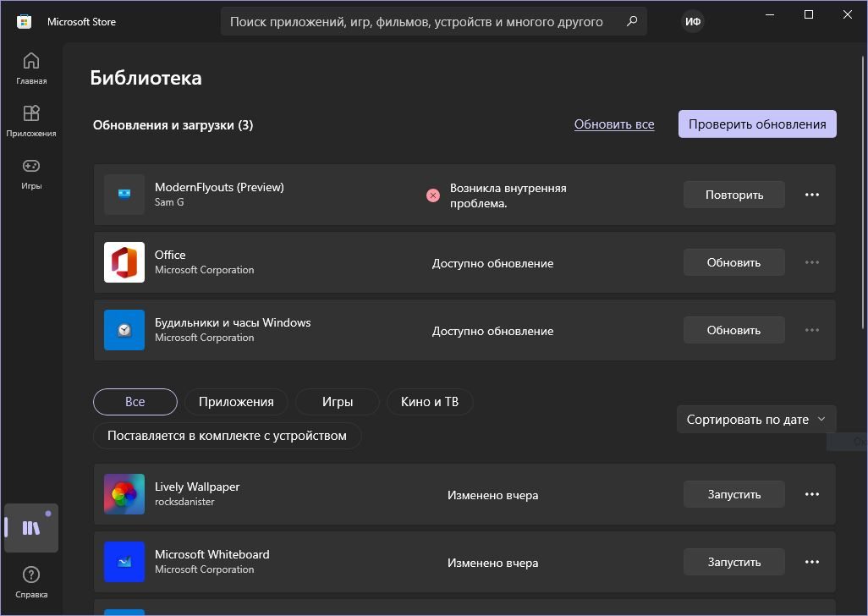868x616 pixels.
Task: Click the ModernFlyouts app icon
Action: click(124, 195)
